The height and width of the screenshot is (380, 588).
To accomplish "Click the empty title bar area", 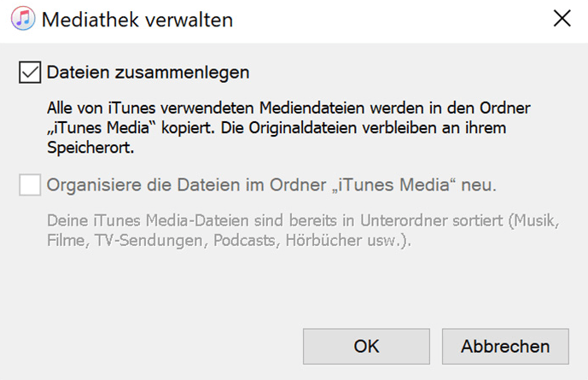I will [384, 19].
